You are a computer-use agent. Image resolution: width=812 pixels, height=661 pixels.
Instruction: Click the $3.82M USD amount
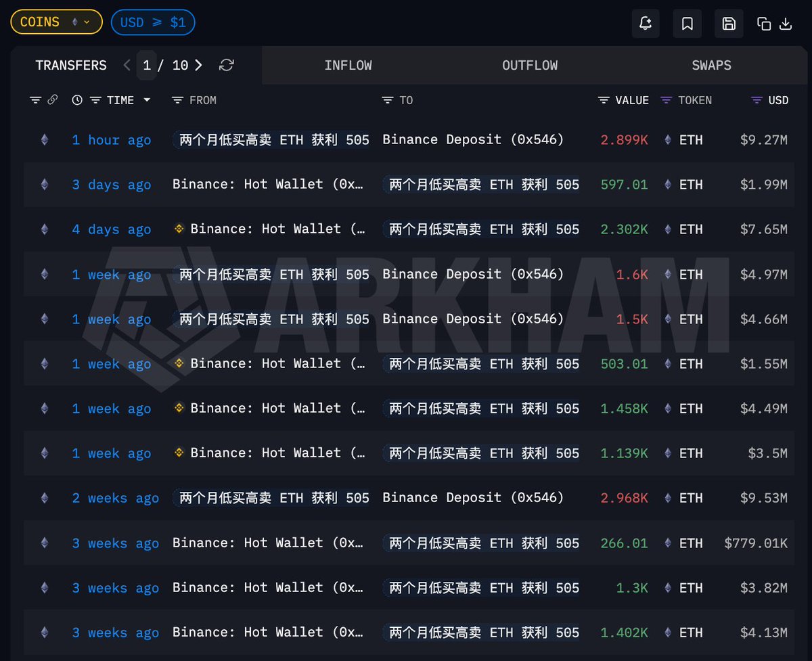[x=763, y=587]
